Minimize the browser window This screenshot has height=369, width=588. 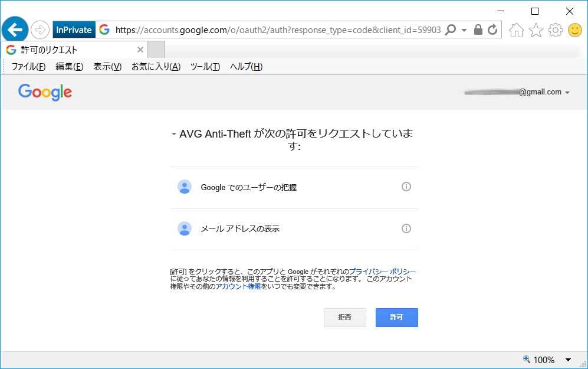point(501,11)
